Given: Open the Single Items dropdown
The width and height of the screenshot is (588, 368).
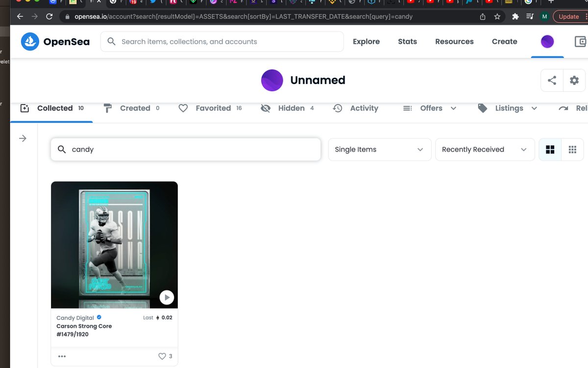Looking at the screenshot, I should [x=379, y=150].
